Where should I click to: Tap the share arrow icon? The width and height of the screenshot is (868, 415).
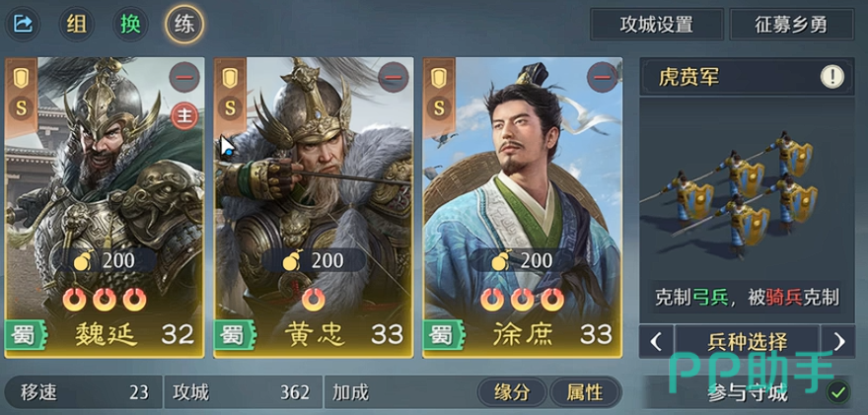[23, 25]
